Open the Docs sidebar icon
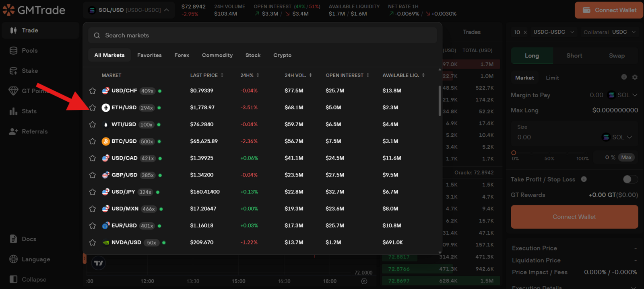Image resolution: width=644 pixels, height=289 pixels. (x=13, y=239)
